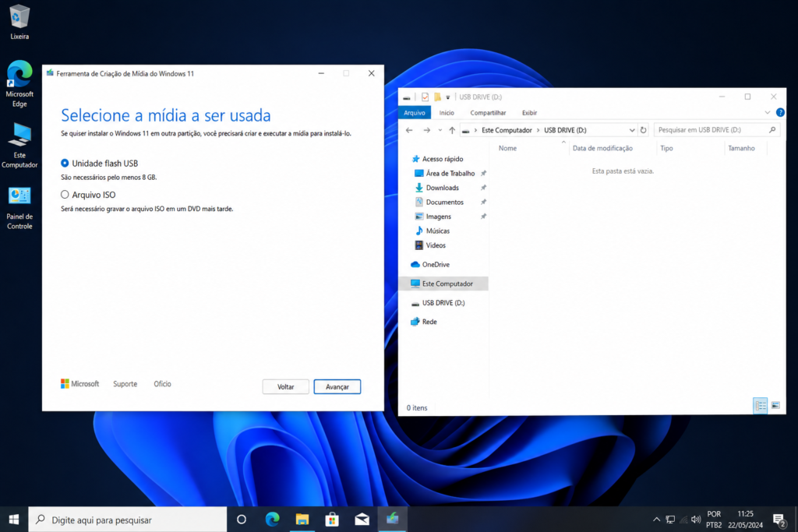Open Vídeos in the navigation pane
The image size is (798, 532).
(x=430, y=245)
